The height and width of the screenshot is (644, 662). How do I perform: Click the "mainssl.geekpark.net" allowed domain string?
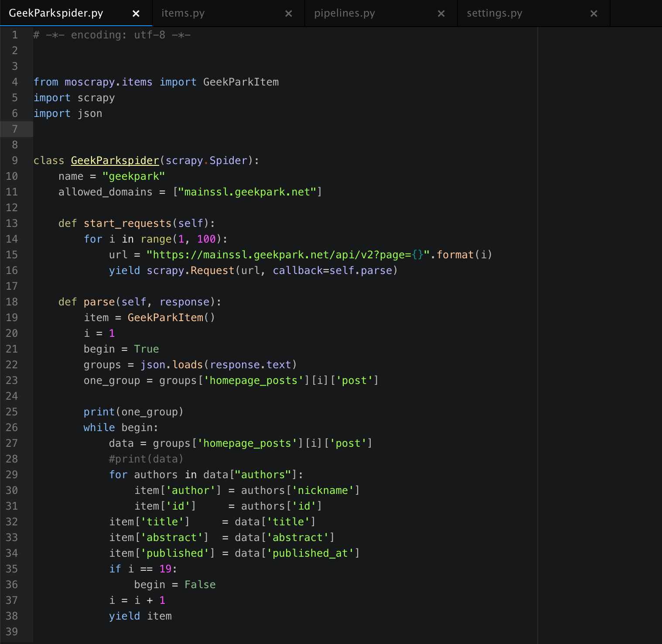point(247,192)
